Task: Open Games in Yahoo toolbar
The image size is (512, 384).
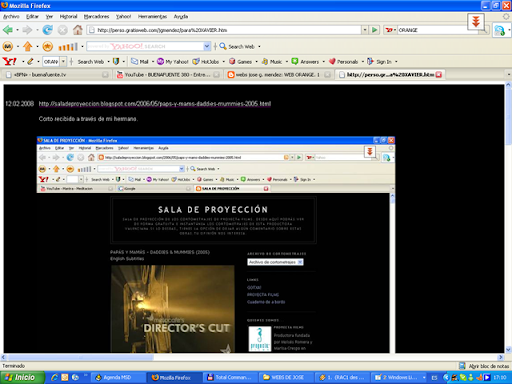Action: tap(240, 62)
